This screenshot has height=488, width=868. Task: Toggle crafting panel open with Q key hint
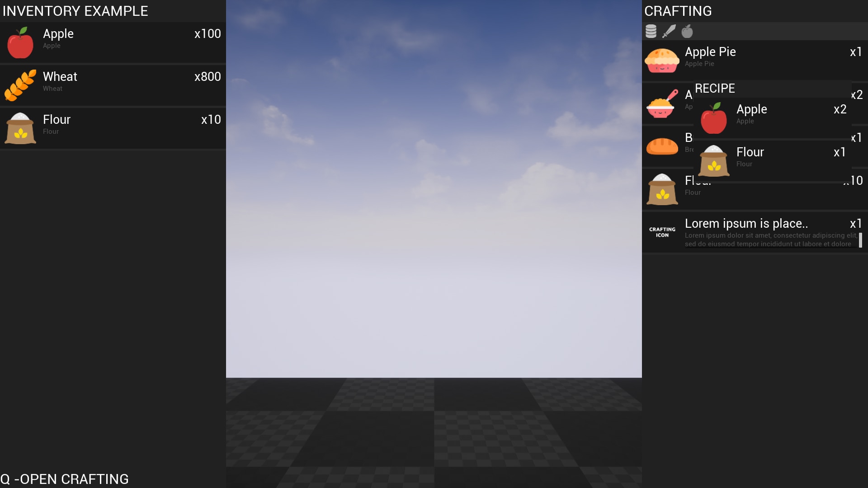pos(64,479)
